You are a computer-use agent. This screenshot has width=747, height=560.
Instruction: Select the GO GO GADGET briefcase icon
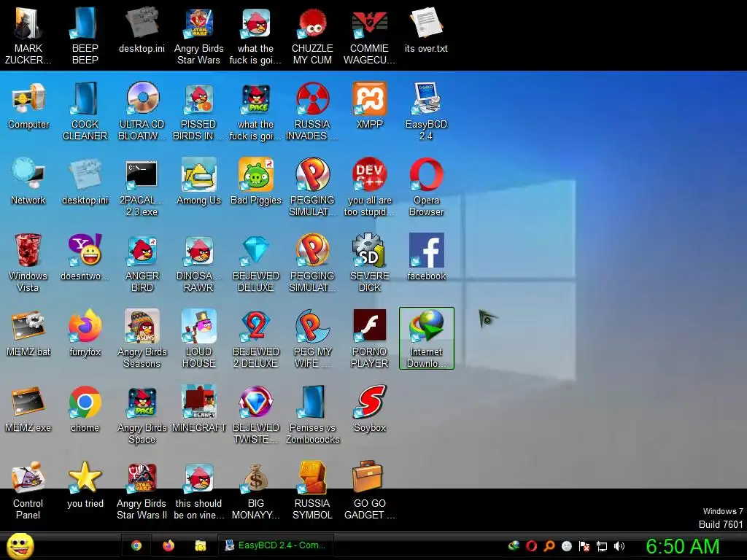pos(369,491)
